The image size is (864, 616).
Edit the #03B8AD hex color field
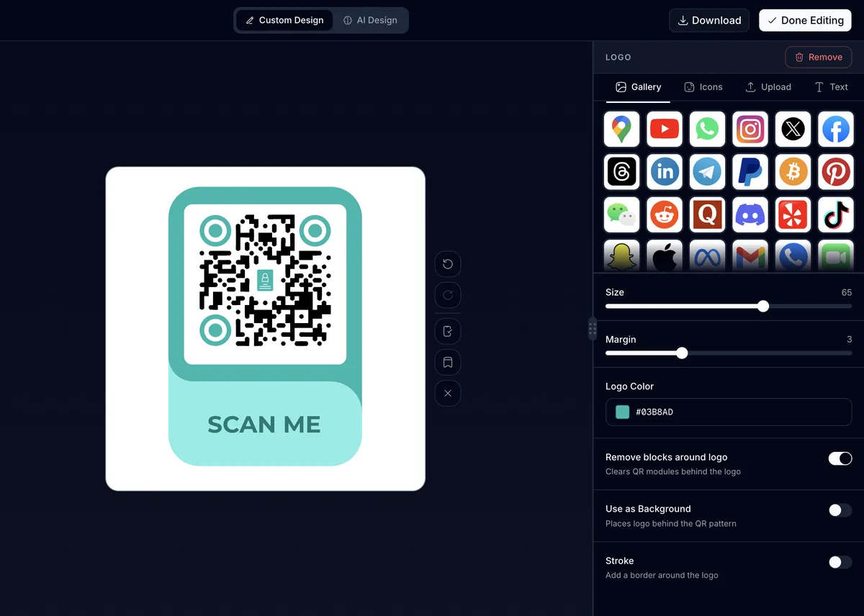coord(729,412)
